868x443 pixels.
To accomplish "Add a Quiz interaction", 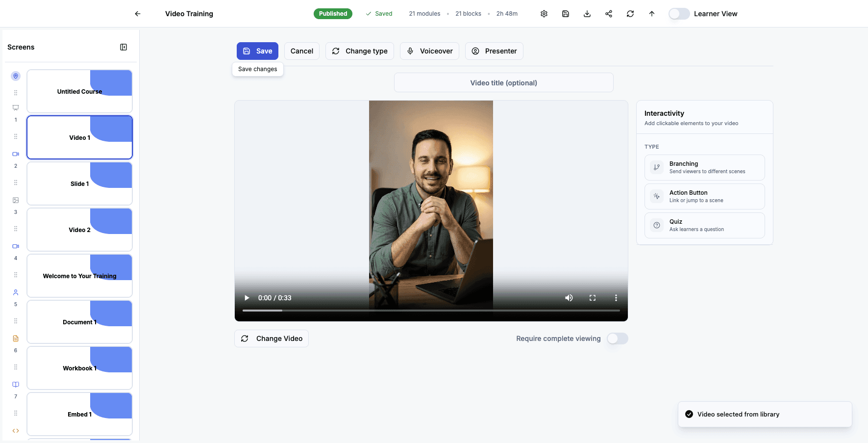I will coord(704,225).
